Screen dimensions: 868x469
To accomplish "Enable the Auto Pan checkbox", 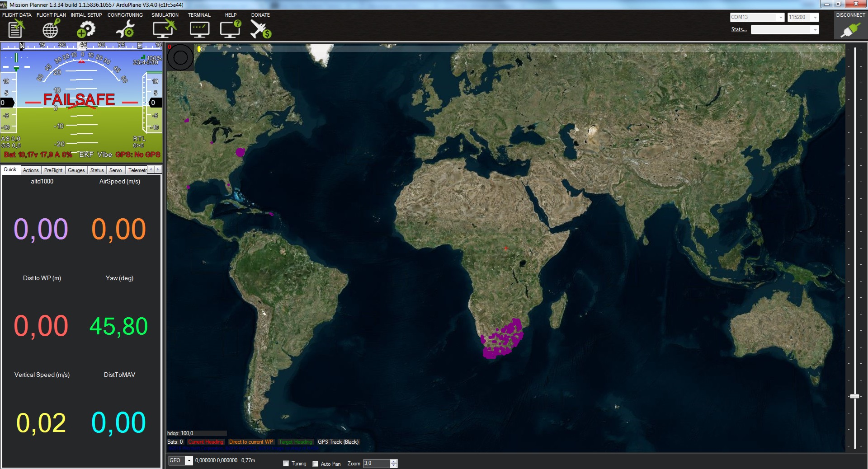I will point(315,463).
